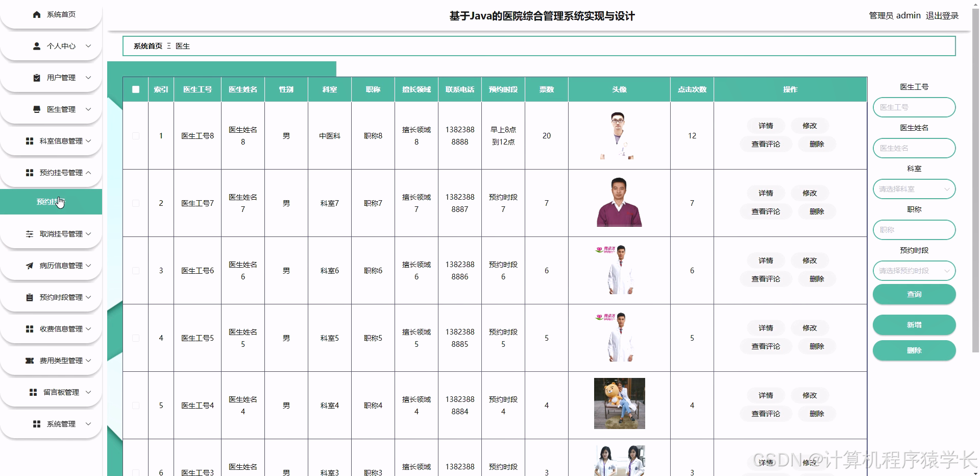Click the avatar photo for 医生工号4
This screenshot has height=476, width=980.
click(x=619, y=403)
